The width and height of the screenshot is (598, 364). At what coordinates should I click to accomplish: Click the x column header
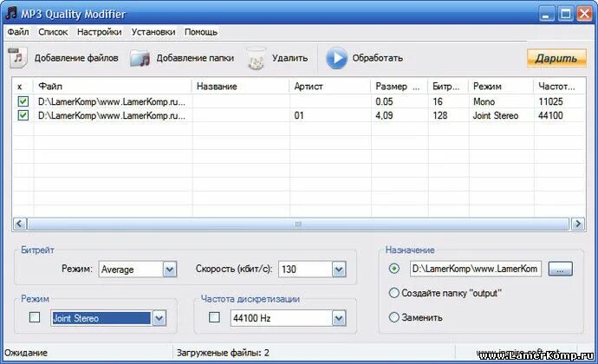[23, 86]
